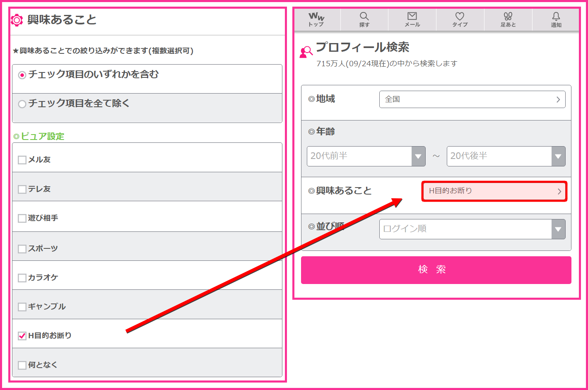
Task: Select チェック項目のいずれかを含む radio button
Action: point(22,75)
